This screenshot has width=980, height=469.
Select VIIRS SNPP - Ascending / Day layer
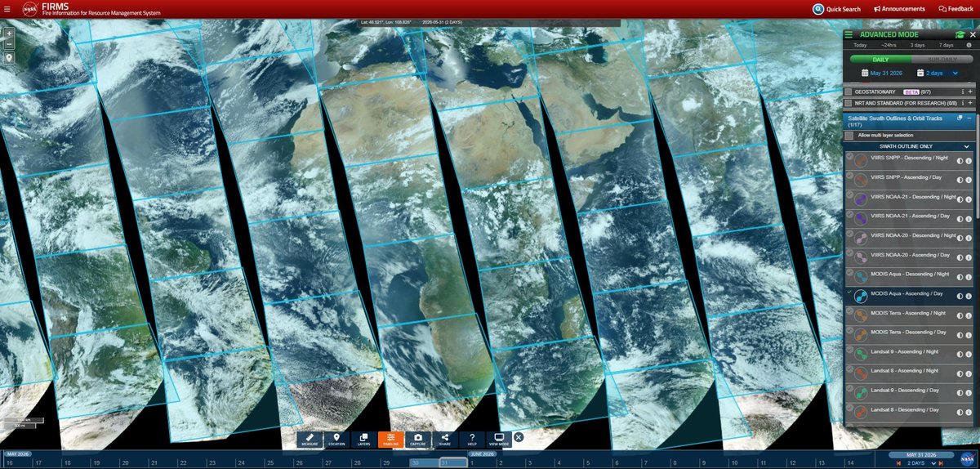click(909, 179)
